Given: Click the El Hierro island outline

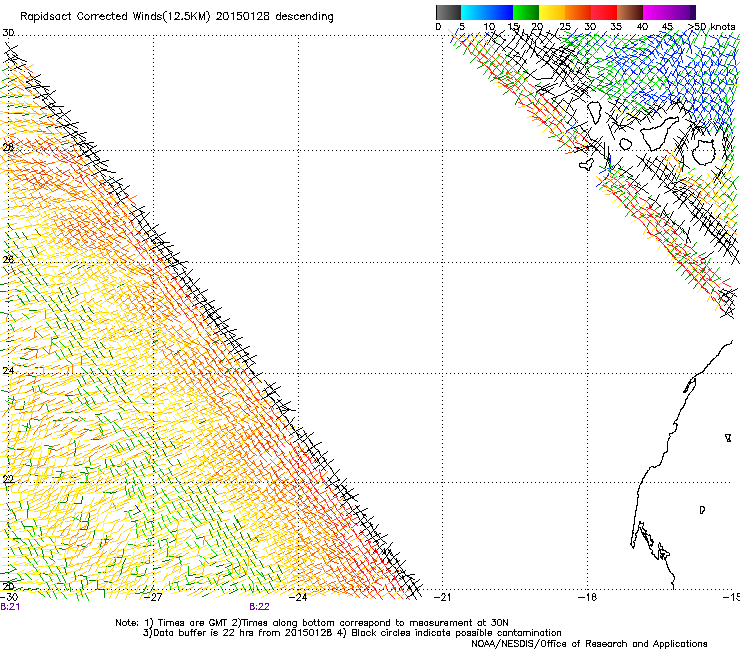Looking at the screenshot, I should 587,164.
